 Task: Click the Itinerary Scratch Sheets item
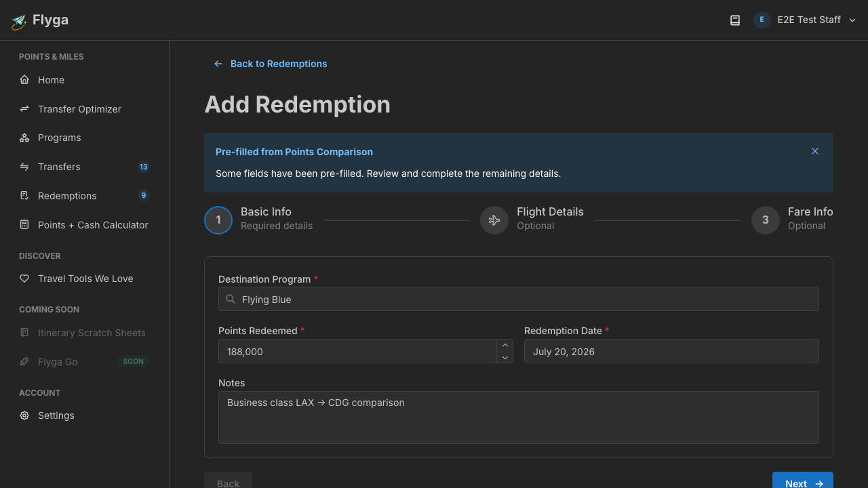tap(84, 333)
